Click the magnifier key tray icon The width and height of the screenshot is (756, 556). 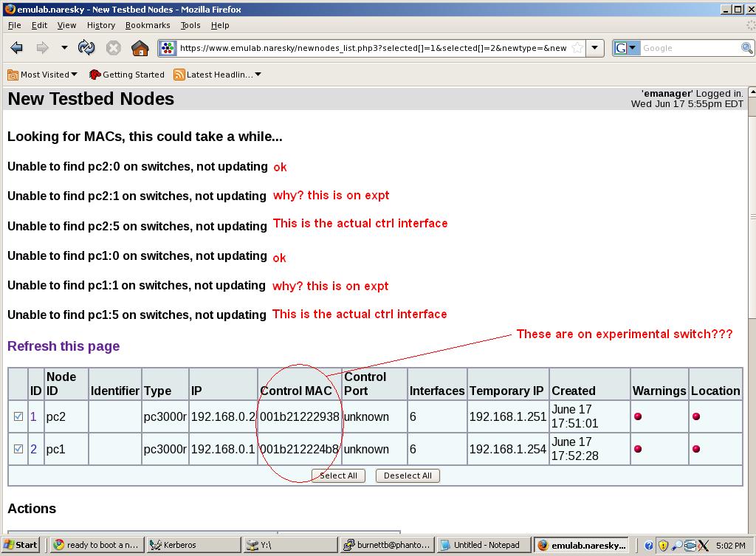click(677, 546)
